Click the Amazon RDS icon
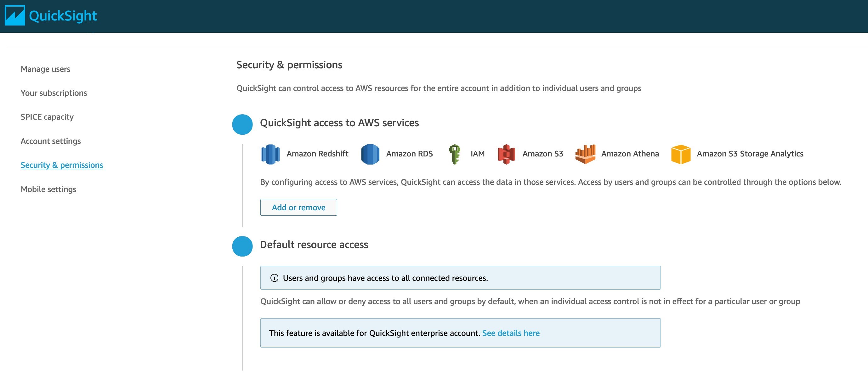This screenshot has height=379, width=868. coord(370,154)
